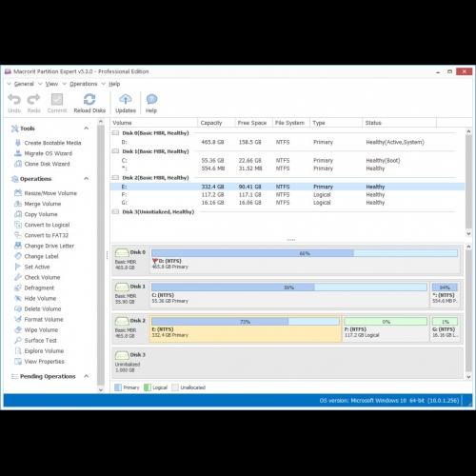Click down arrow of sidebar scrollbar
Screen dimensions: 476x476
pos(101,390)
